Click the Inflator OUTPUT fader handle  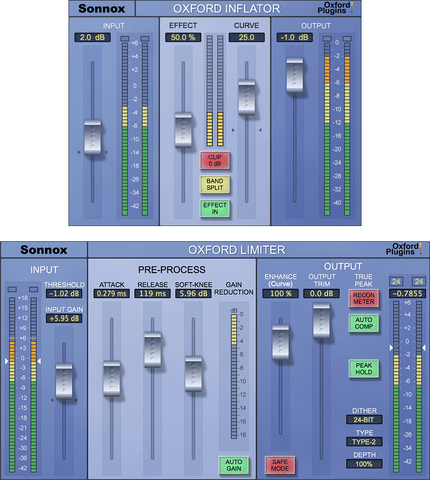295,75
